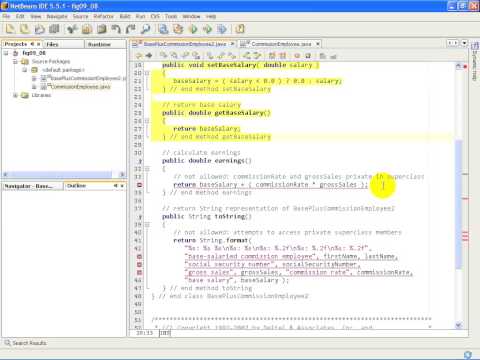Screen dimensions: 480x360
Task: Click the Clean and Build icon
Action: click(x=178, y=29)
